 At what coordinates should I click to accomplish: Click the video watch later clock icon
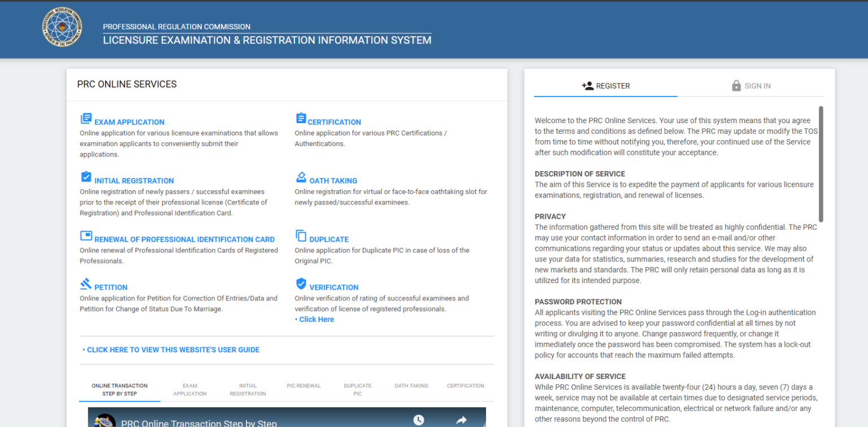click(x=418, y=420)
